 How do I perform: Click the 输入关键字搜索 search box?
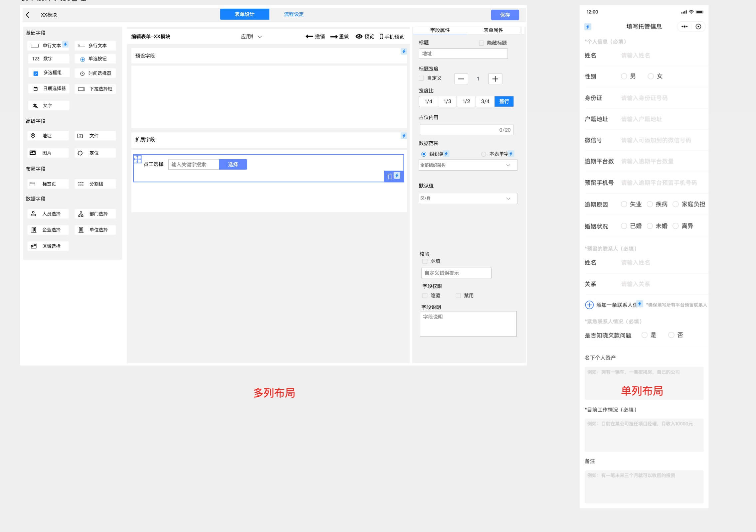click(194, 165)
